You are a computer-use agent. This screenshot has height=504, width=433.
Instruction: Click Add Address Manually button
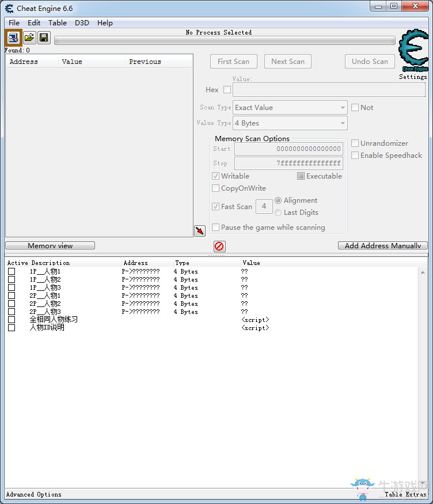383,245
